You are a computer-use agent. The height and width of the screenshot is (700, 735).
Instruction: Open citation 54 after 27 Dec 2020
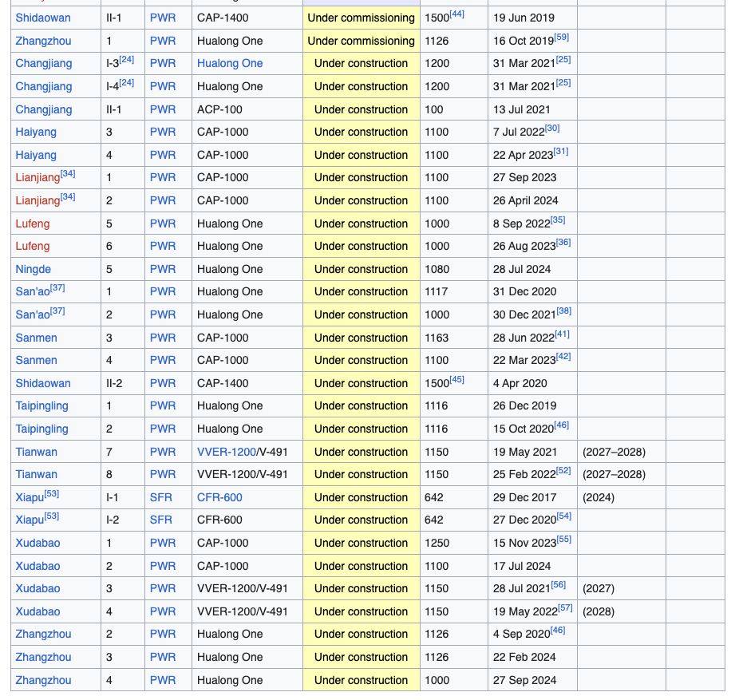point(564,516)
